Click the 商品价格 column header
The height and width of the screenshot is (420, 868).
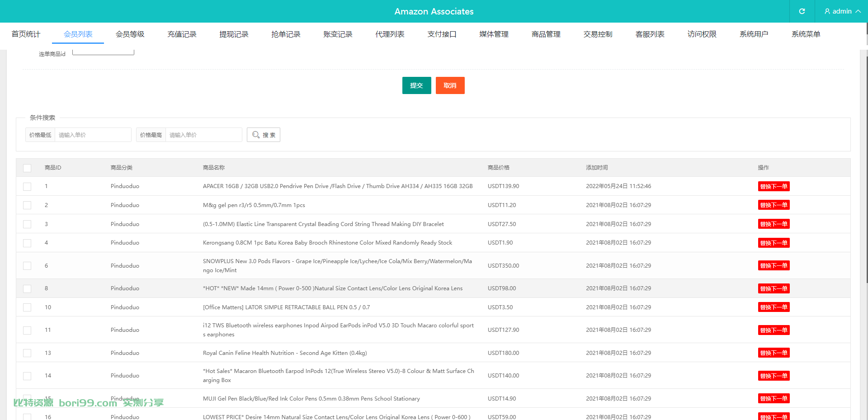coord(498,168)
